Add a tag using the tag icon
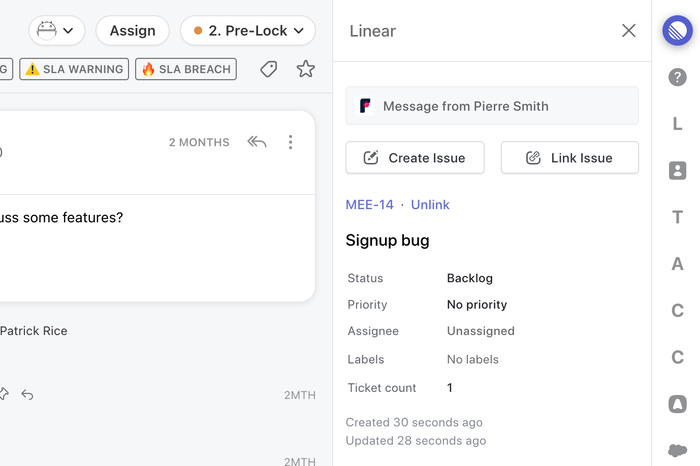 click(x=269, y=69)
